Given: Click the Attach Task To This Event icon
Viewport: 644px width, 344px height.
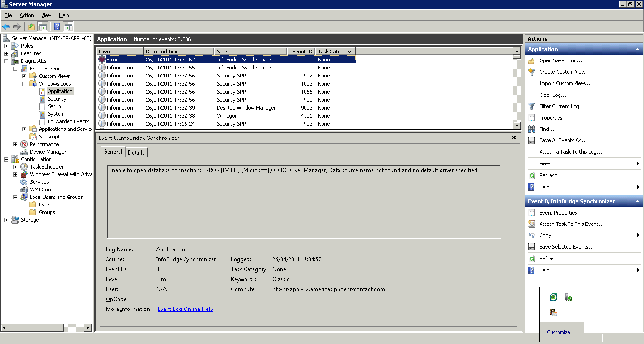Looking at the screenshot, I should coord(532,224).
